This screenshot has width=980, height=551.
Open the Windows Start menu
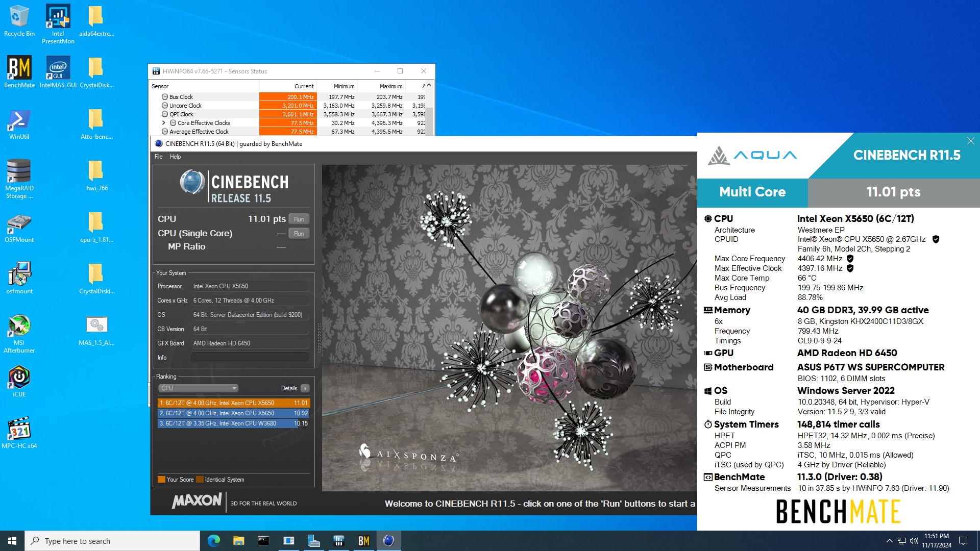pos(12,541)
